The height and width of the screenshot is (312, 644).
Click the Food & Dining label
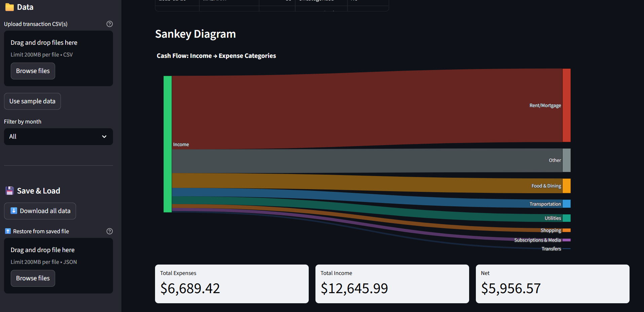(546, 186)
